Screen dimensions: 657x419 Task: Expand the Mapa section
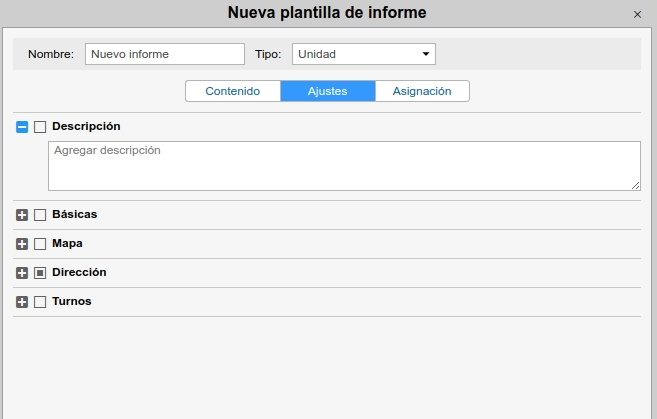pyautogui.click(x=22, y=244)
